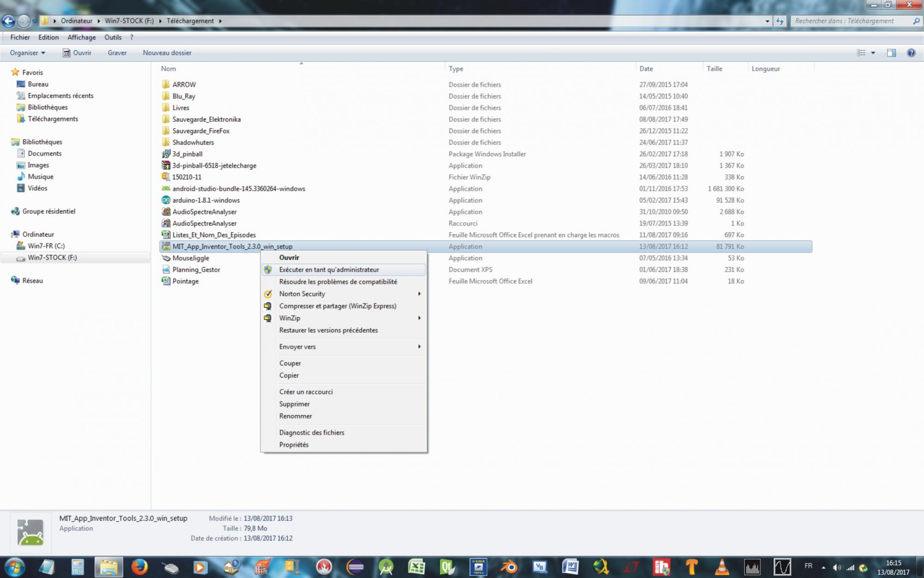
Task: Click the help question mark icon
Action: tap(911, 53)
